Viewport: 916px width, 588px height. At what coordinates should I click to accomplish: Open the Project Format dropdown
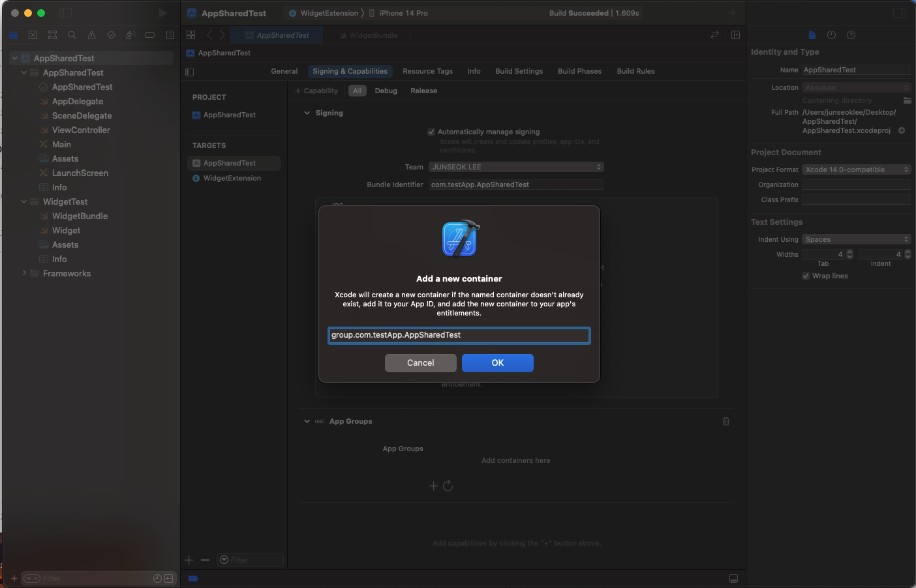[x=856, y=169]
